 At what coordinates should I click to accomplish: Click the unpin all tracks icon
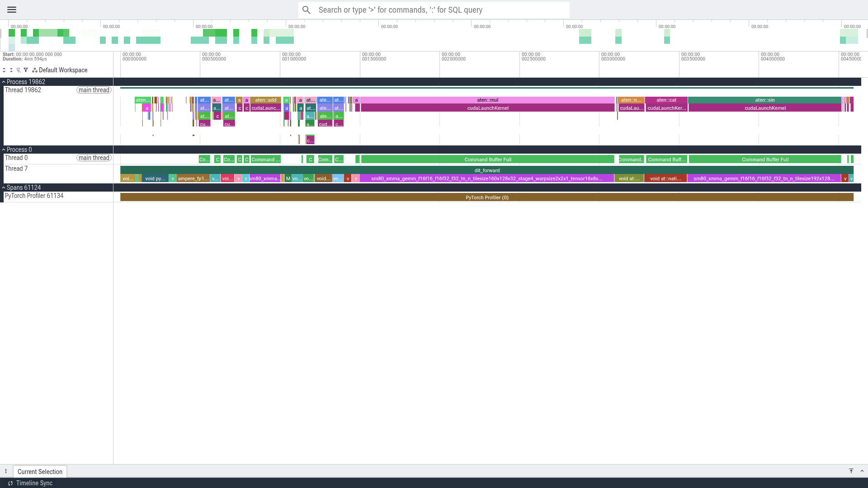click(x=19, y=70)
